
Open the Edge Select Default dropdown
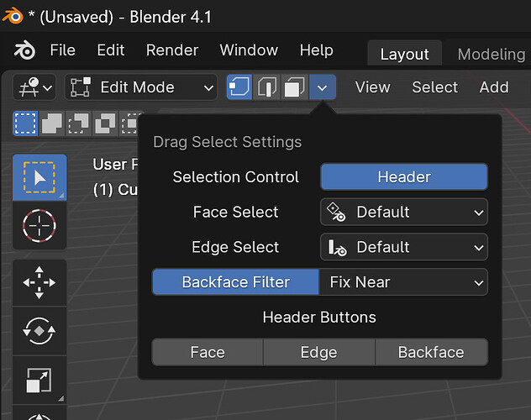[x=404, y=247]
